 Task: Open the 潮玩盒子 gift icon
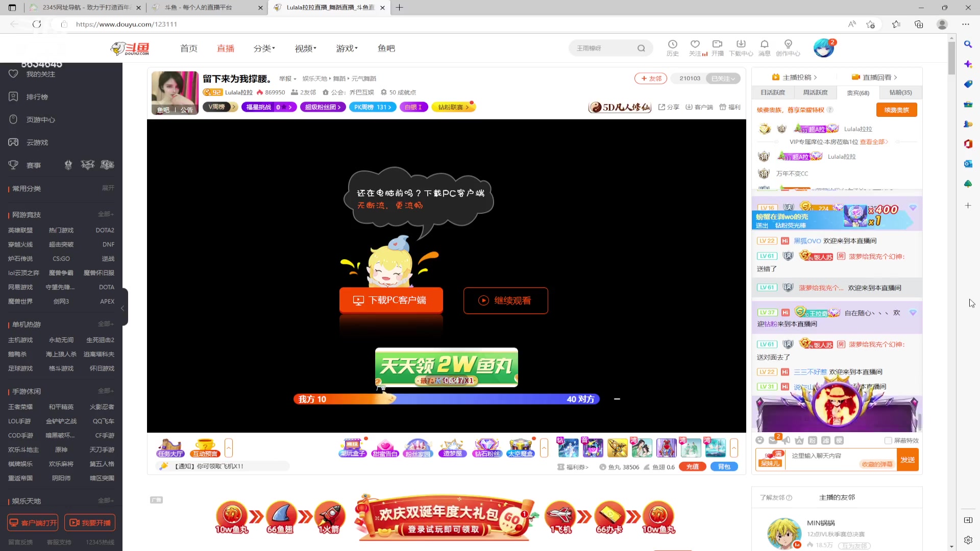coord(352,446)
